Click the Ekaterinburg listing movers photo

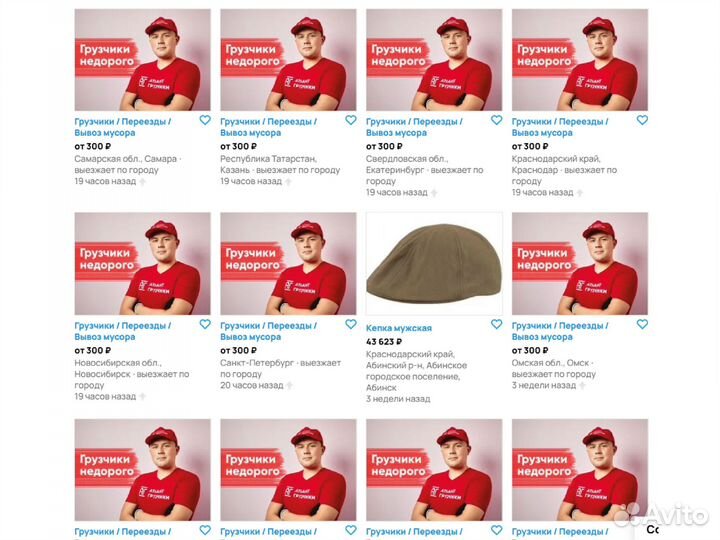434,60
